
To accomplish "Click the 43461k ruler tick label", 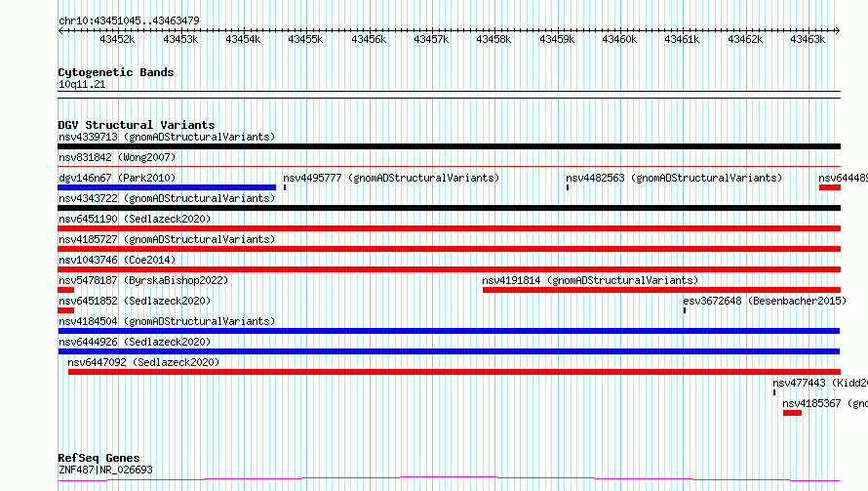I will (682, 39).
